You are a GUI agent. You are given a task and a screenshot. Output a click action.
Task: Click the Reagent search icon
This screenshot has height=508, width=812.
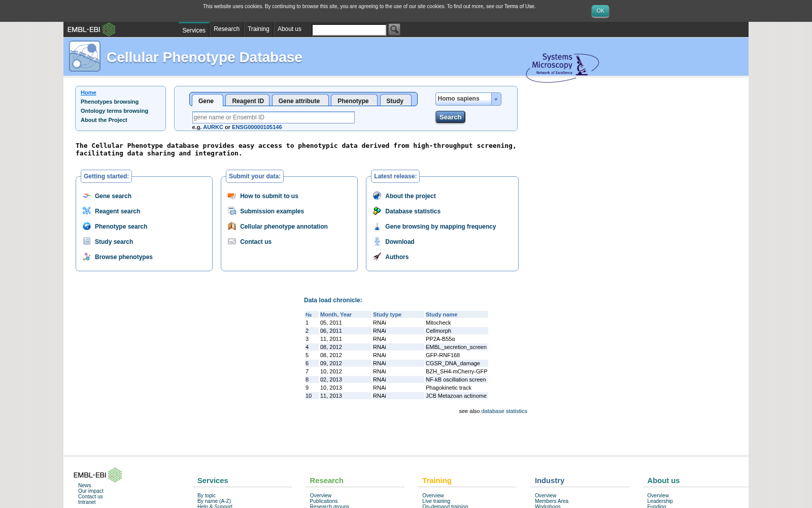(x=87, y=211)
